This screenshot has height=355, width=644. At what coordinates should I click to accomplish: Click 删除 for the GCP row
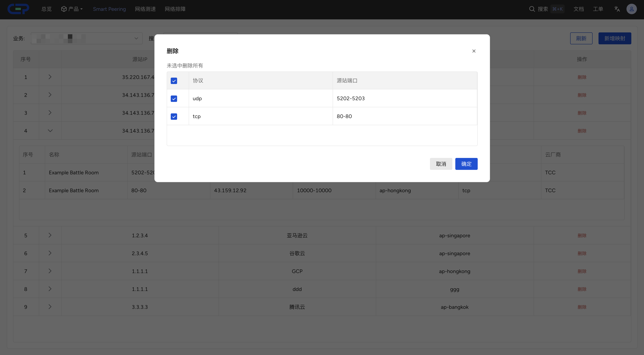[x=582, y=271]
